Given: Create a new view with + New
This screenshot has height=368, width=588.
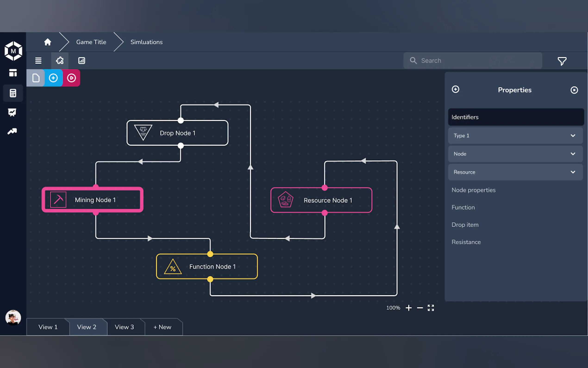Looking at the screenshot, I should click(x=162, y=327).
